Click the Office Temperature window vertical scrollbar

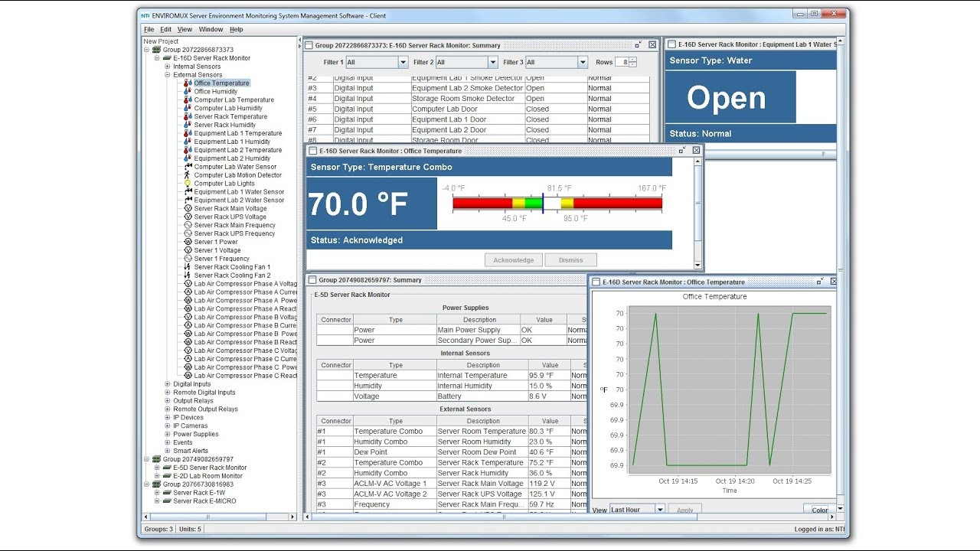pos(697,214)
